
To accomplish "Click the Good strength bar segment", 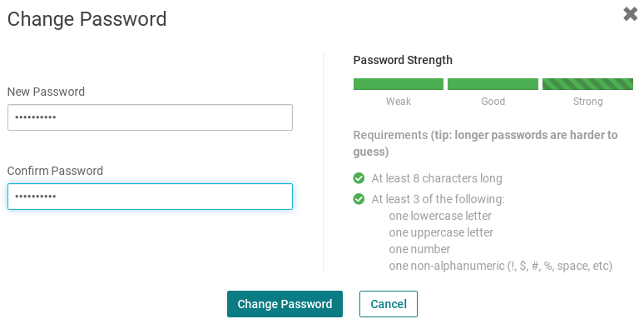I will coord(493,84).
